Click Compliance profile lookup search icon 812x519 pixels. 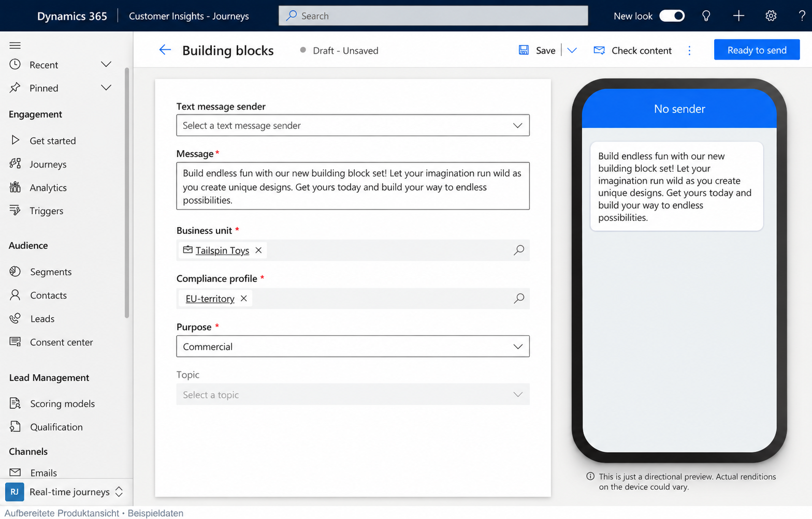(518, 299)
